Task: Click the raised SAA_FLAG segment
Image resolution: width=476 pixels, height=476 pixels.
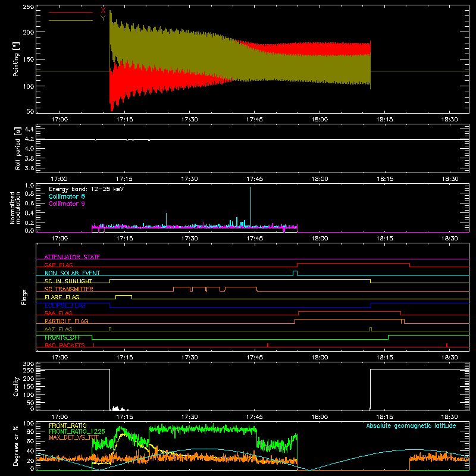Action: (350, 312)
